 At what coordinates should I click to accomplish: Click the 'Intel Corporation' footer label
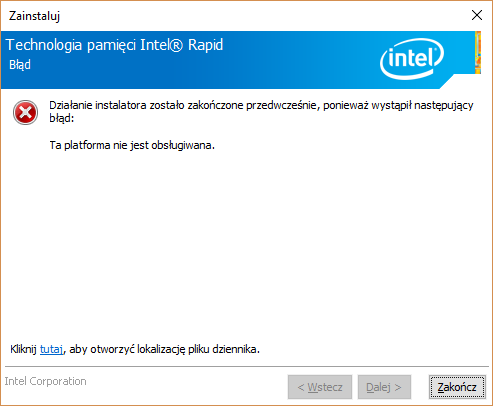(x=45, y=381)
